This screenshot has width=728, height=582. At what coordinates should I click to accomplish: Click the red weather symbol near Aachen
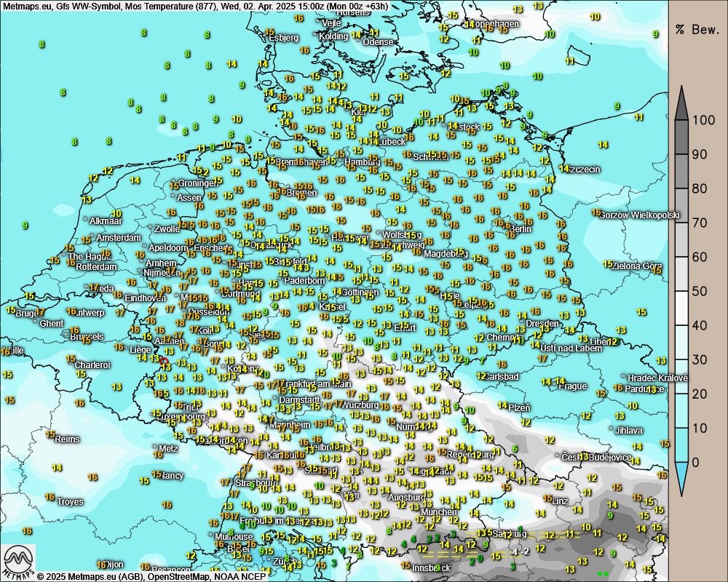(165, 360)
